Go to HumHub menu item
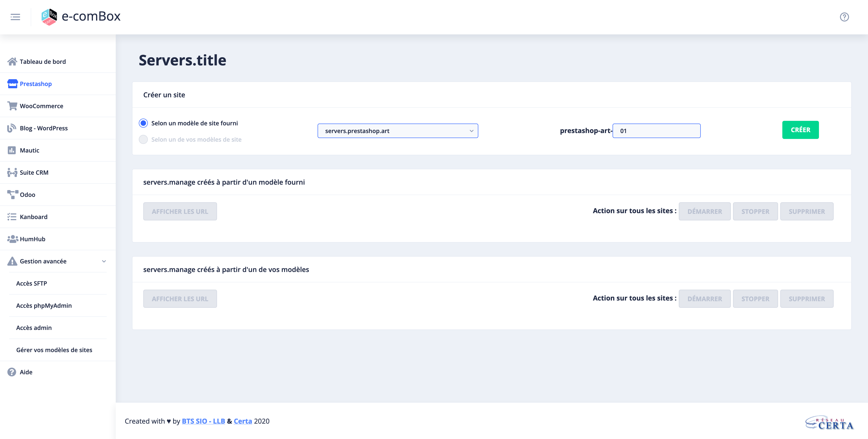868x439 pixels. pyautogui.click(x=58, y=239)
